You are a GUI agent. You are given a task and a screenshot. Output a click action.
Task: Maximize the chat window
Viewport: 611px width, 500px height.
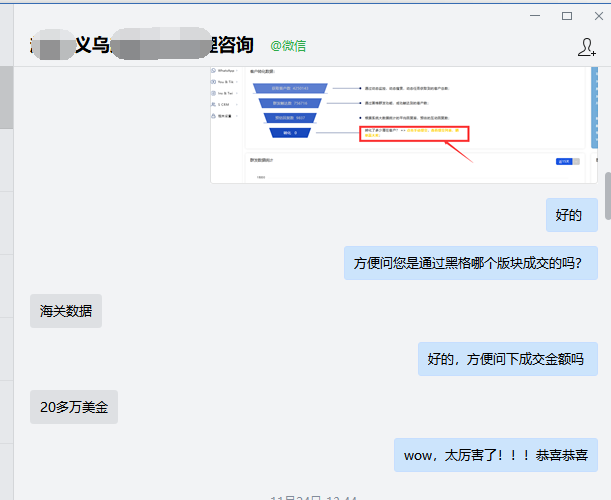pyautogui.click(x=567, y=15)
